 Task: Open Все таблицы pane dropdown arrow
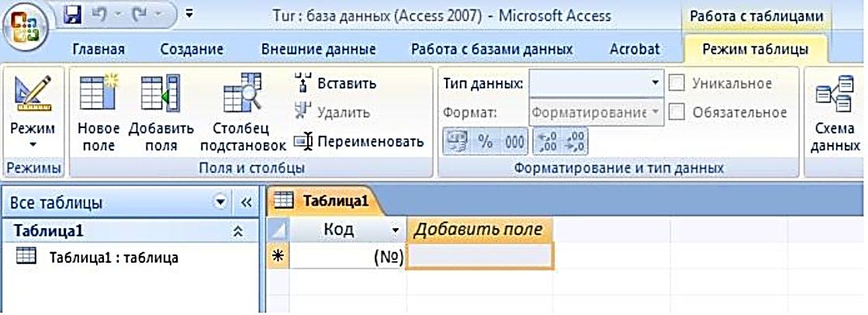pyautogui.click(x=221, y=202)
